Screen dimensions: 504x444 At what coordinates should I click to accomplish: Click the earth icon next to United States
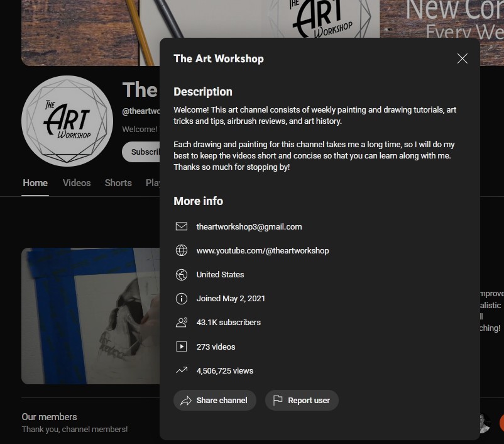(182, 274)
